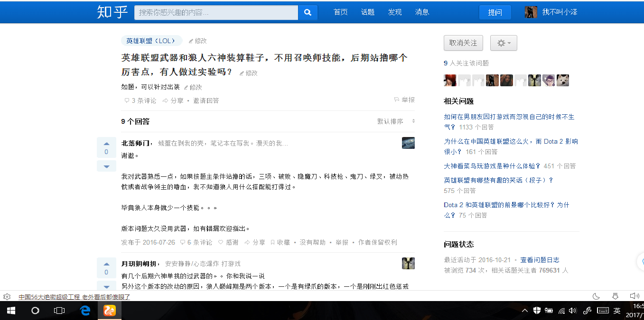The width and height of the screenshot is (644, 320).
Task: Edit question title via 修改 link
Action: (x=249, y=73)
